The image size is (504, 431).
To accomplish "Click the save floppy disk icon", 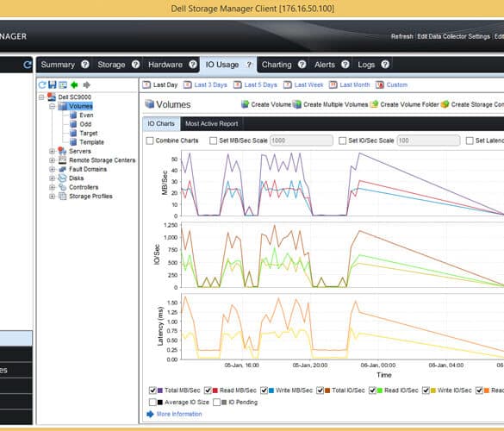I will coord(52,85).
